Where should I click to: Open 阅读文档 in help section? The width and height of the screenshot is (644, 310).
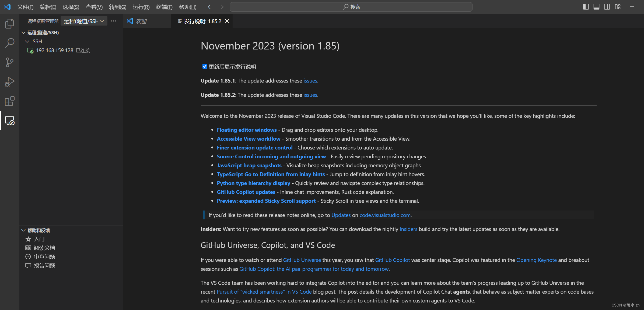pyautogui.click(x=71, y=248)
